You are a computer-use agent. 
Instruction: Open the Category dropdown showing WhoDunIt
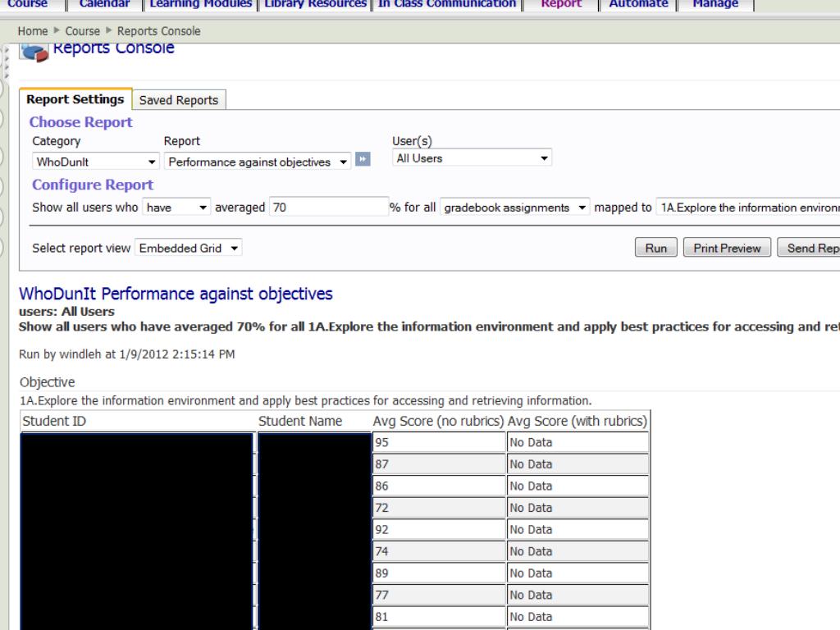[x=96, y=162]
